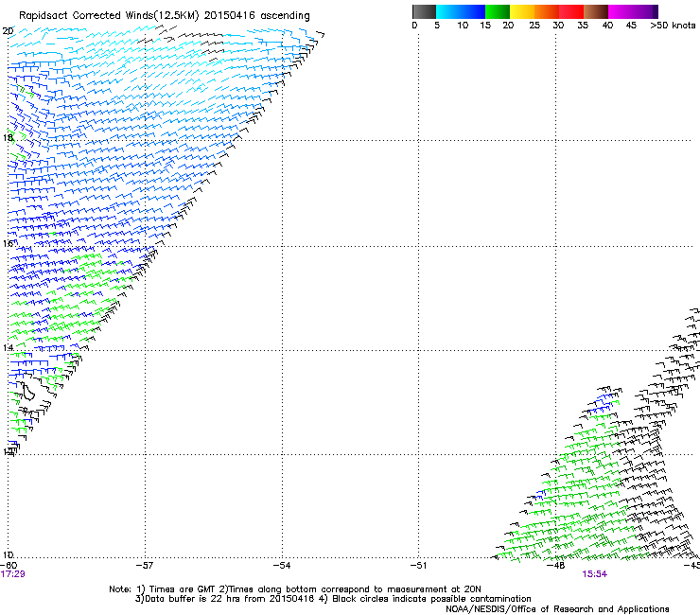The image size is (700, 615).
Task: Click the gray 0-5 knots legend swatch
Action: (x=424, y=11)
